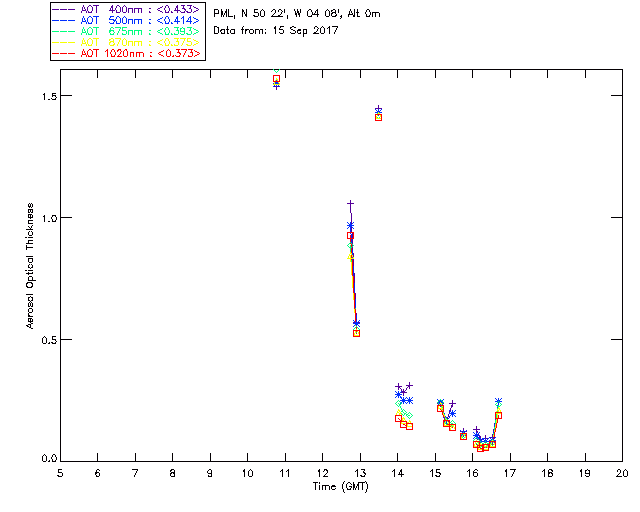Click the x-axis tick label 10
Image resolution: width=640 pixels, height=512 pixels.
(x=247, y=473)
